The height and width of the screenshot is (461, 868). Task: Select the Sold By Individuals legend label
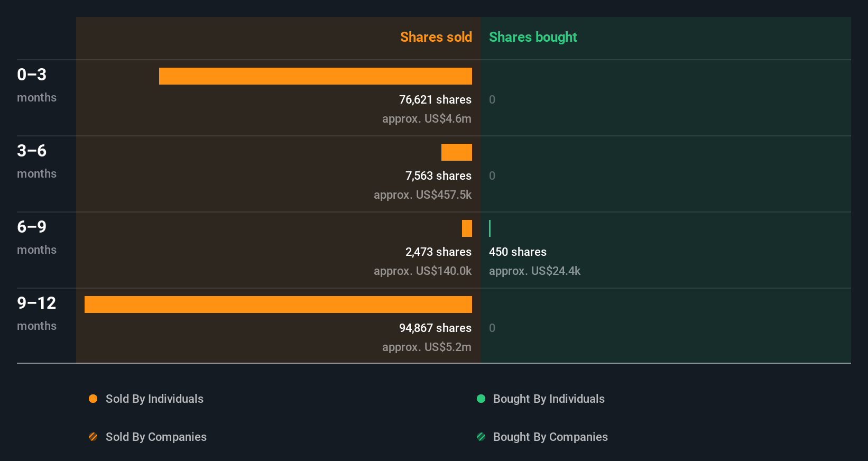tap(154, 399)
